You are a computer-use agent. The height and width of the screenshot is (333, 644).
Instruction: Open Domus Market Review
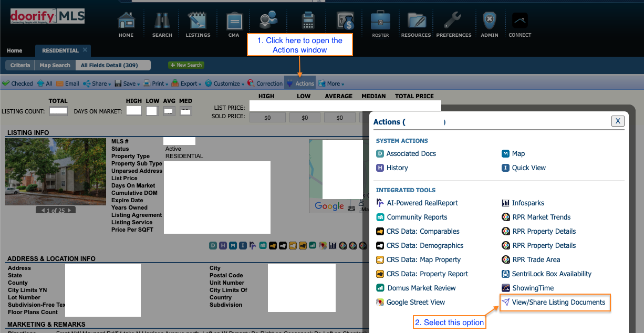tap(416, 288)
